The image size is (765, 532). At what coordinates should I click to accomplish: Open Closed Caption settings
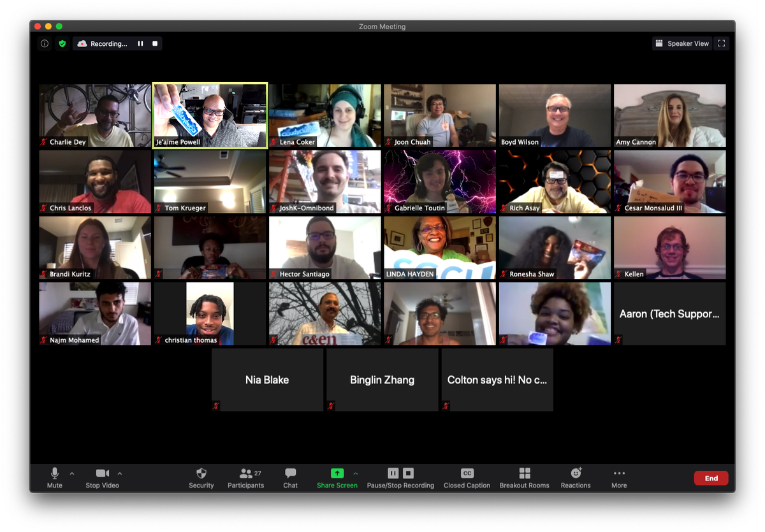coord(467,477)
